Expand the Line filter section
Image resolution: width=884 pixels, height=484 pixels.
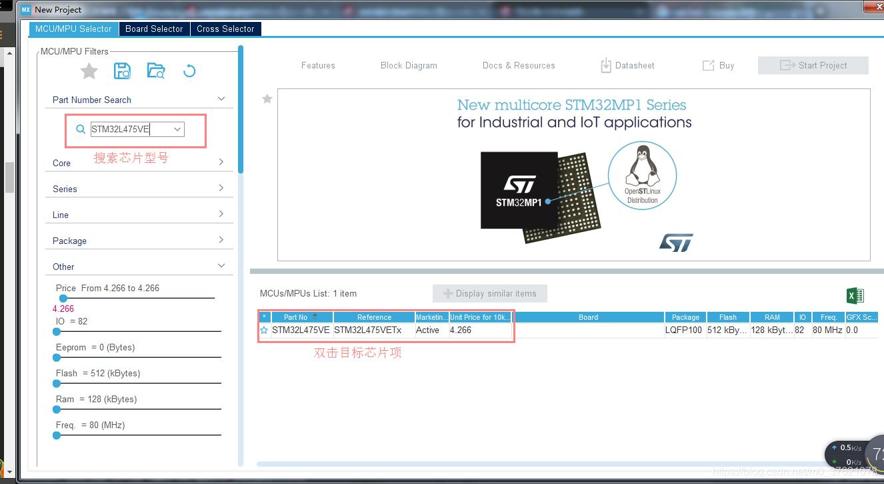[x=221, y=214]
